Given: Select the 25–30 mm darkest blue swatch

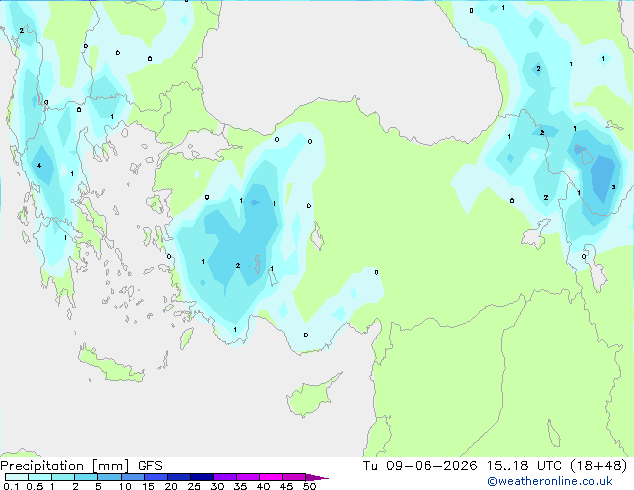Looking at the screenshot, I should click(201, 477).
